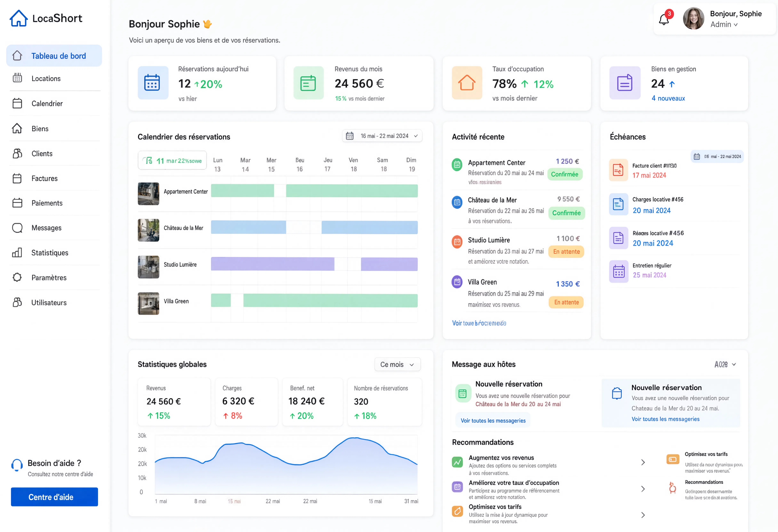Viewport: 778px width, 532px height.
Task: Open the 16 mai - 22 mai 2024 date dropdown
Action: [382, 136]
